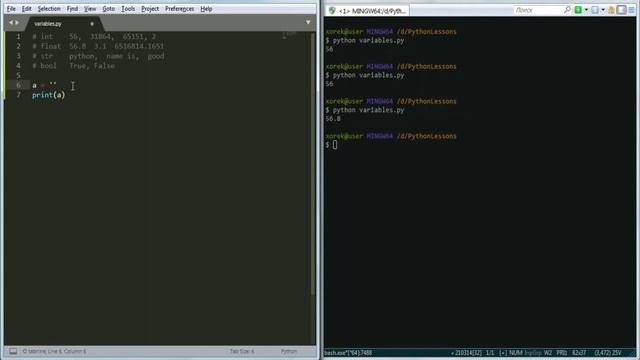
Task: Click the '# float' comment line
Action: tap(98, 46)
